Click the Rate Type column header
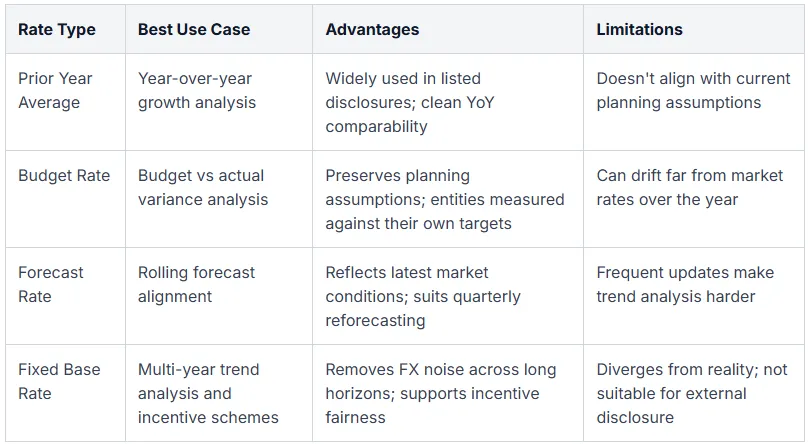808x444 pixels. 65,29
